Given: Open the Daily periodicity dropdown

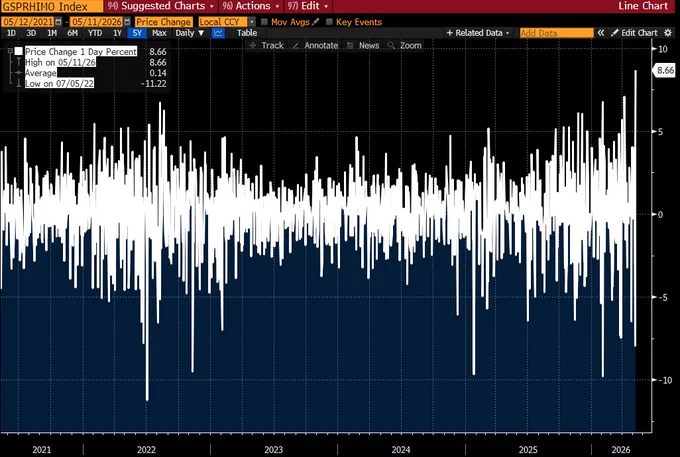Looking at the screenshot, I should coord(190,33).
